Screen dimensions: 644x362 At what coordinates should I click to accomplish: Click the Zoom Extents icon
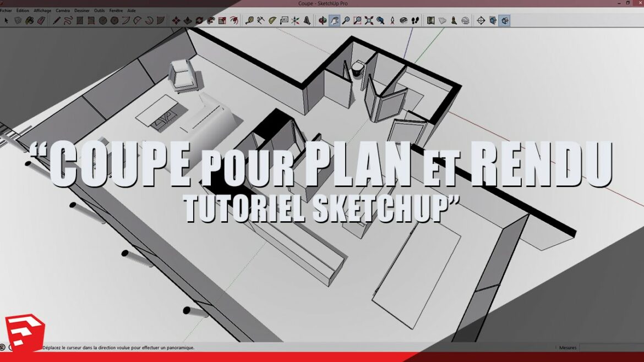[368, 20]
